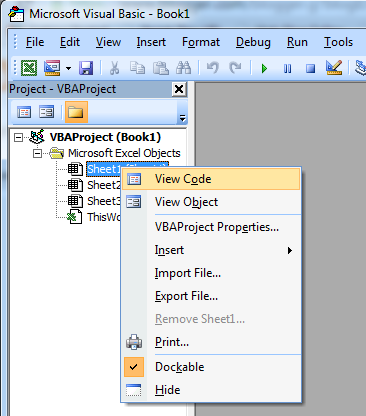Toggle Folders button in Project panel
Viewport: 366px width, 416px height.
pyautogui.click(x=76, y=112)
